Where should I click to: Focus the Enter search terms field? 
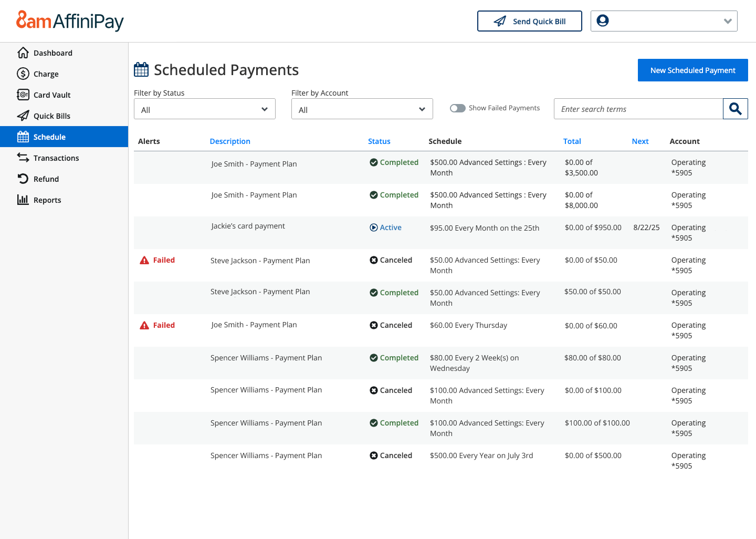638,109
